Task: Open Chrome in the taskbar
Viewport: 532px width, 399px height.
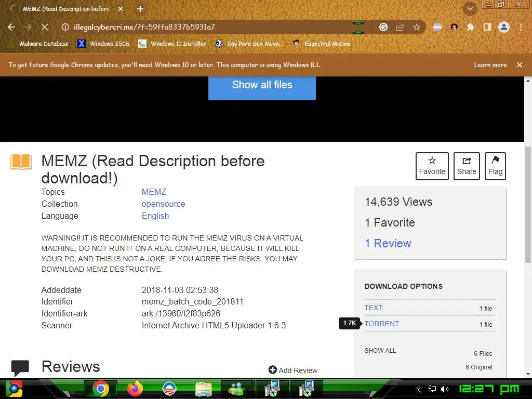Action: pyautogui.click(x=100, y=389)
